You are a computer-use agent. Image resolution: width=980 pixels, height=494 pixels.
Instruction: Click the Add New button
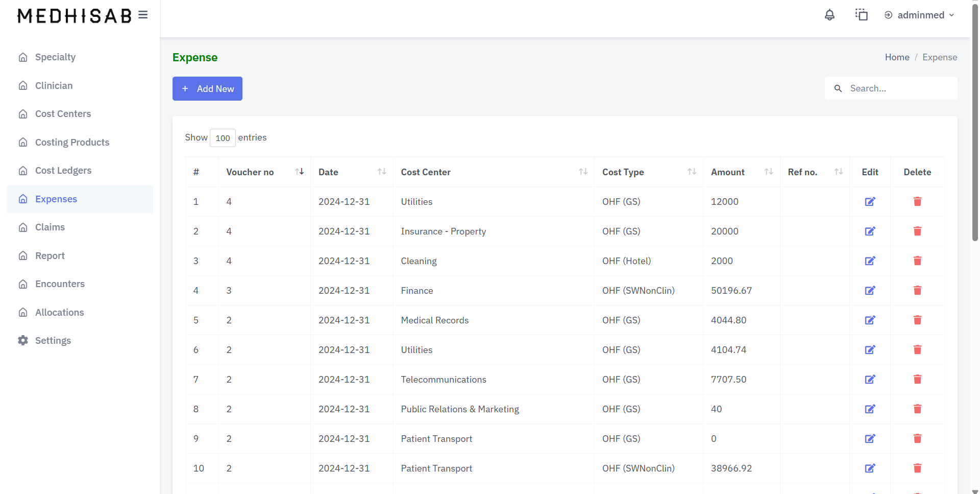point(207,89)
